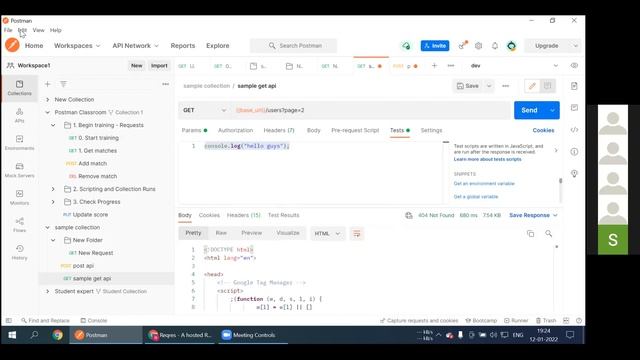Switch to Body request tab
Image resolution: width=640 pixels, height=360 pixels.
tap(313, 130)
